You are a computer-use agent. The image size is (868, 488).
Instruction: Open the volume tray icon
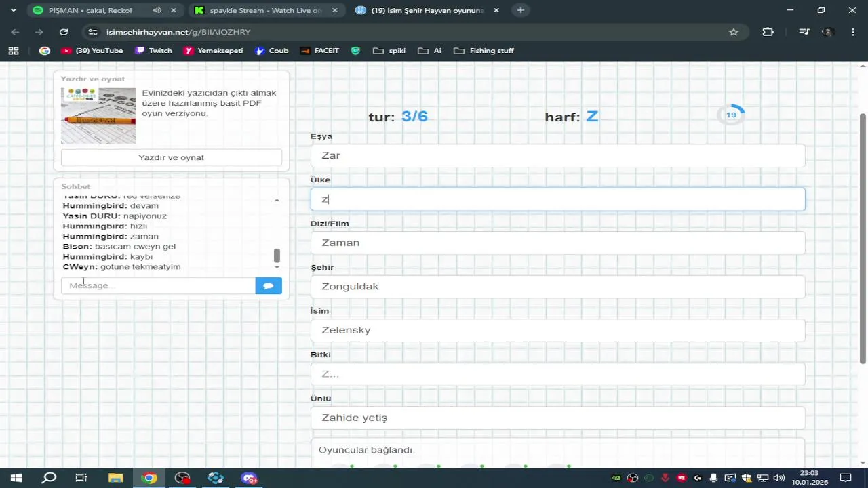pos(779,478)
